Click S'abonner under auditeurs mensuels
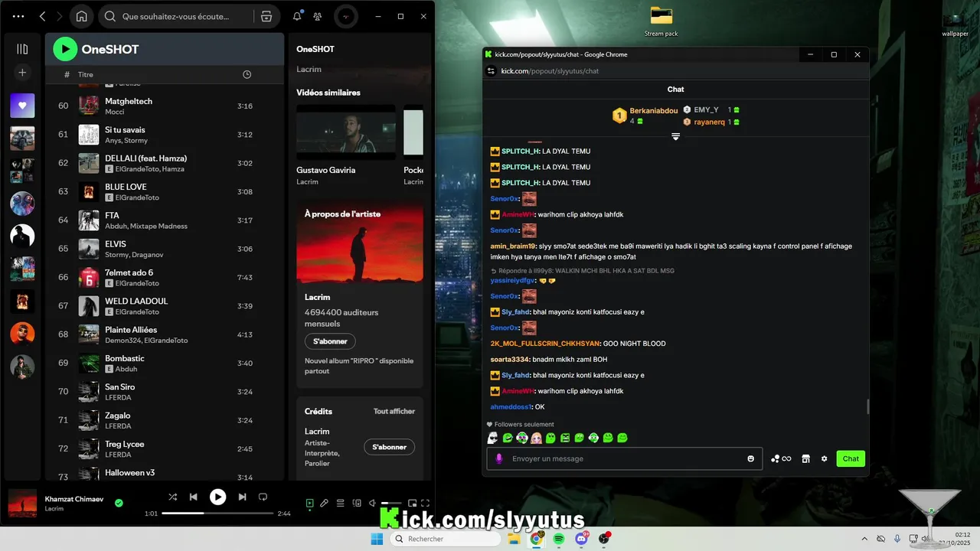980x551 pixels. (330, 341)
